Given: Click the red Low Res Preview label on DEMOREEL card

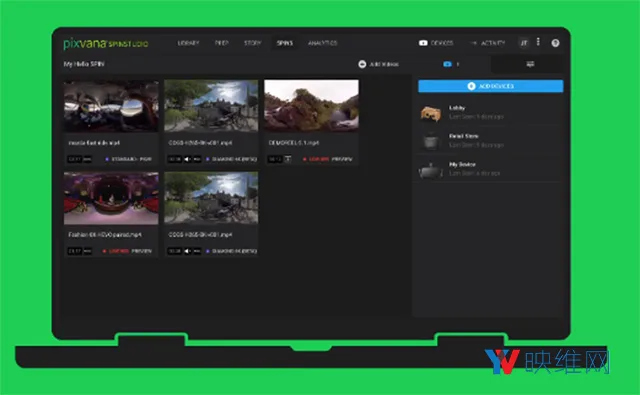Looking at the screenshot, I should (x=327, y=159).
